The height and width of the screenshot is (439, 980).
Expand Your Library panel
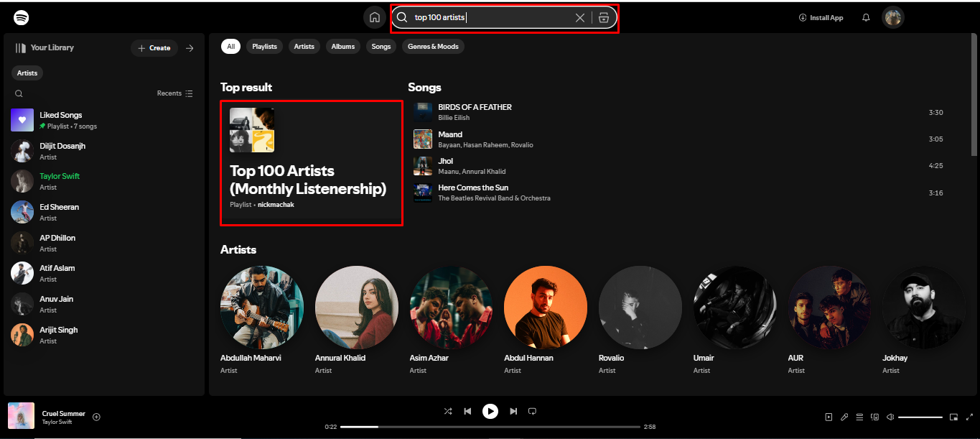pyautogui.click(x=189, y=47)
